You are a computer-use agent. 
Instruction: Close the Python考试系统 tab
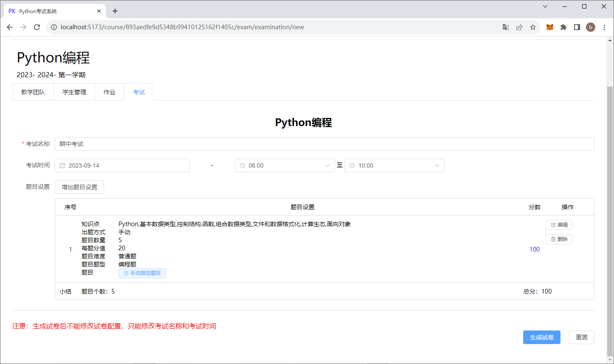99,11
